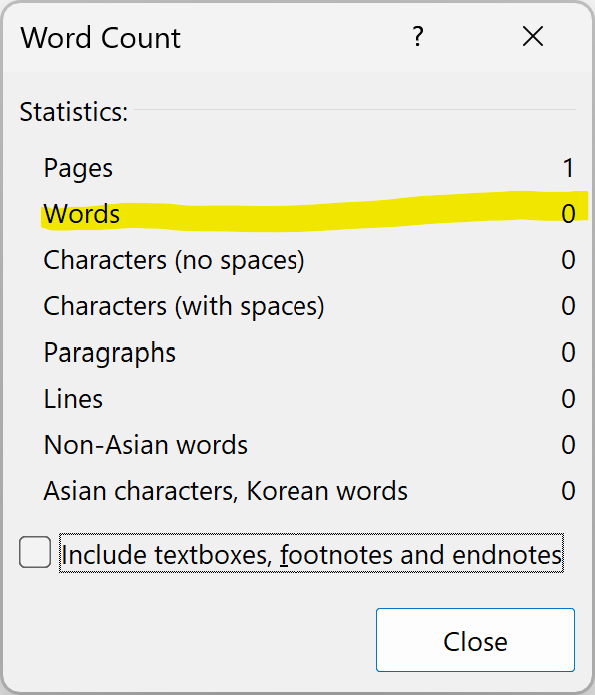
Task: Click the Characters (no spaces) label
Action: [174, 261]
